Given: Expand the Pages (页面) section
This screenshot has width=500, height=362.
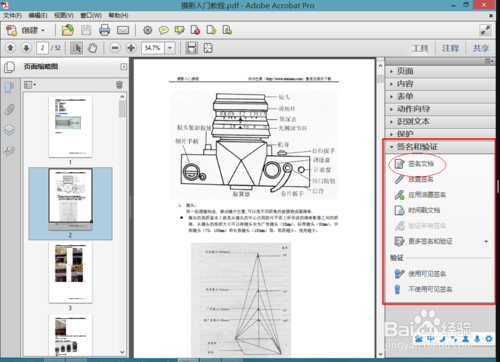Looking at the screenshot, I should [x=440, y=71].
